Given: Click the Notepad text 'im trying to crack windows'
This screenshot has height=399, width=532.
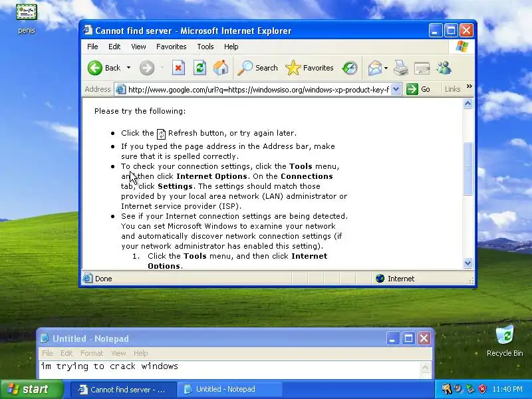Looking at the screenshot, I should coord(109,366).
